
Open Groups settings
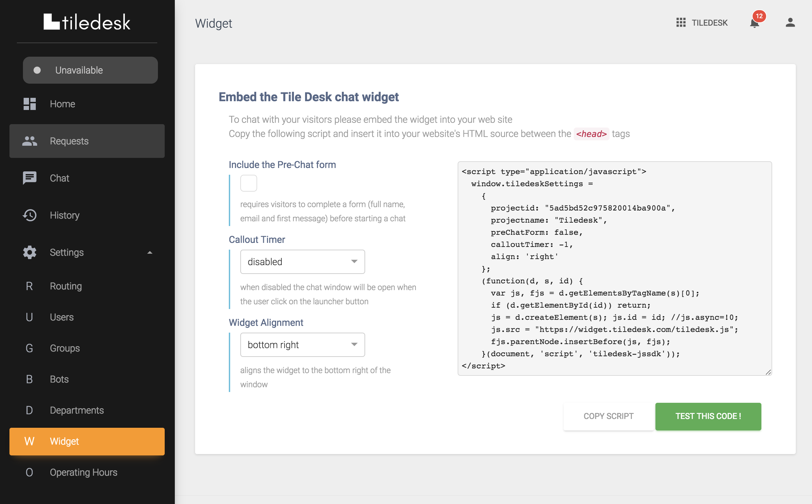[87, 348]
